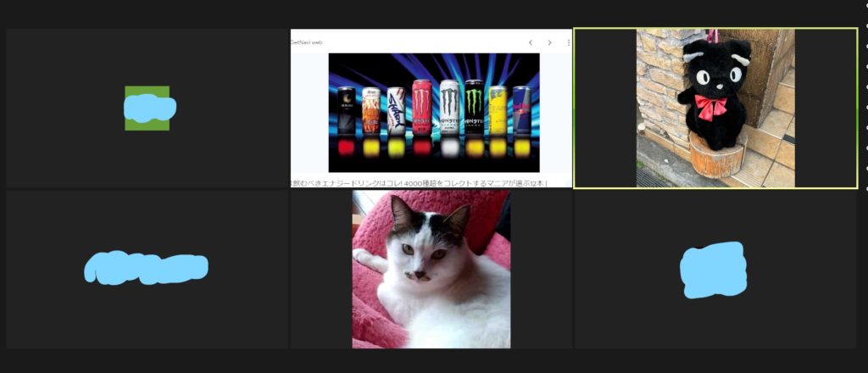Click the Shark energy drink can
The height and width of the screenshot is (373, 868).
396,111
